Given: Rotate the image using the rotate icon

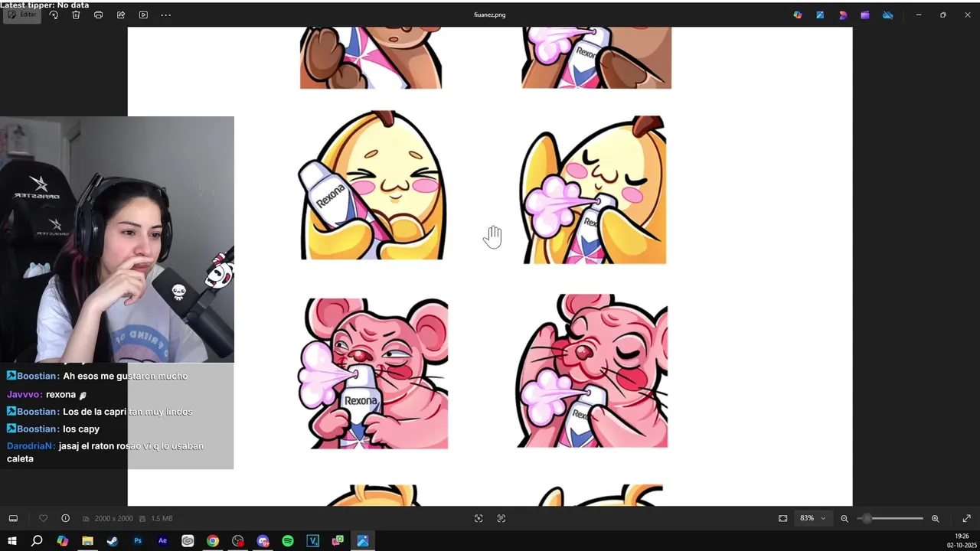Looking at the screenshot, I should coord(54,15).
